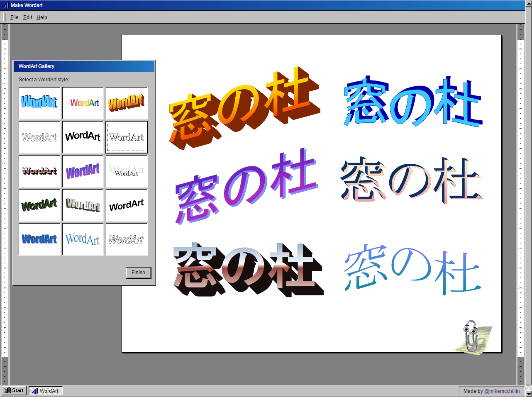The image size is (532, 397).
Task: Select the green bold WordArt style
Action: pyautogui.click(x=39, y=205)
